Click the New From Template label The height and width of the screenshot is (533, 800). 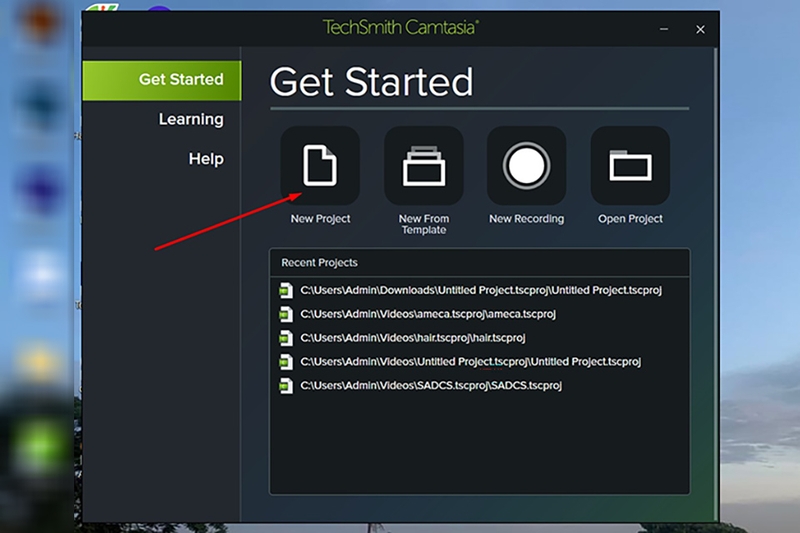click(x=424, y=224)
